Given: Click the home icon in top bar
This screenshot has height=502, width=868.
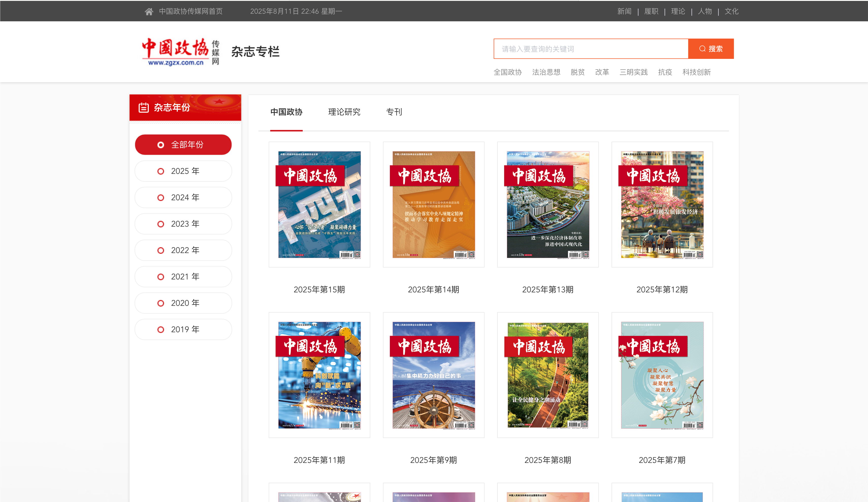Looking at the screenshot, I should click(x=149, y=11).
